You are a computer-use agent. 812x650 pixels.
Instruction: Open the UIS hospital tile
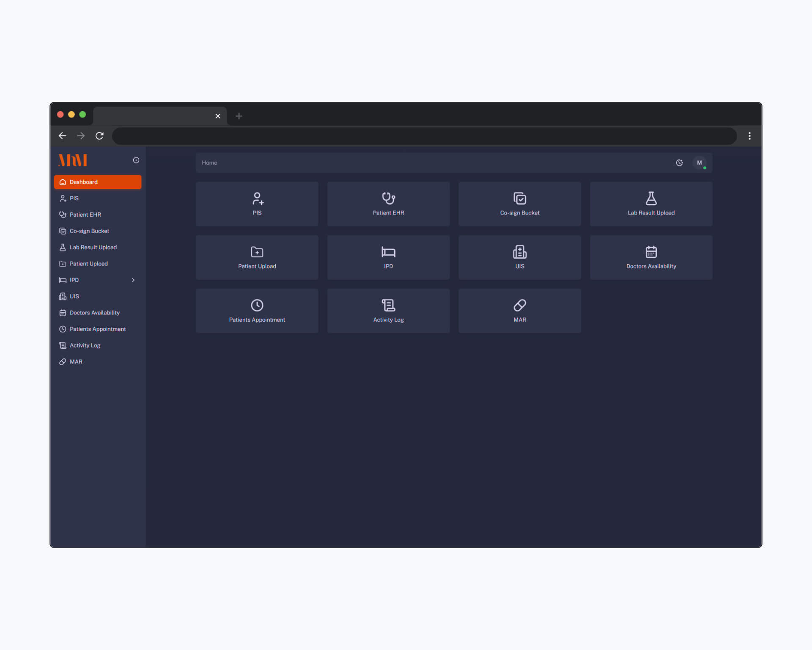tap(519, 257)
